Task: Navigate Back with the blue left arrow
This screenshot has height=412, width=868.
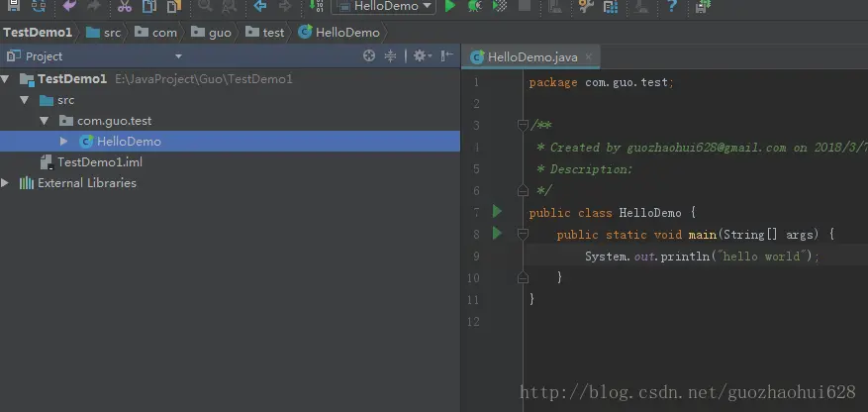Action: point(259,6)
